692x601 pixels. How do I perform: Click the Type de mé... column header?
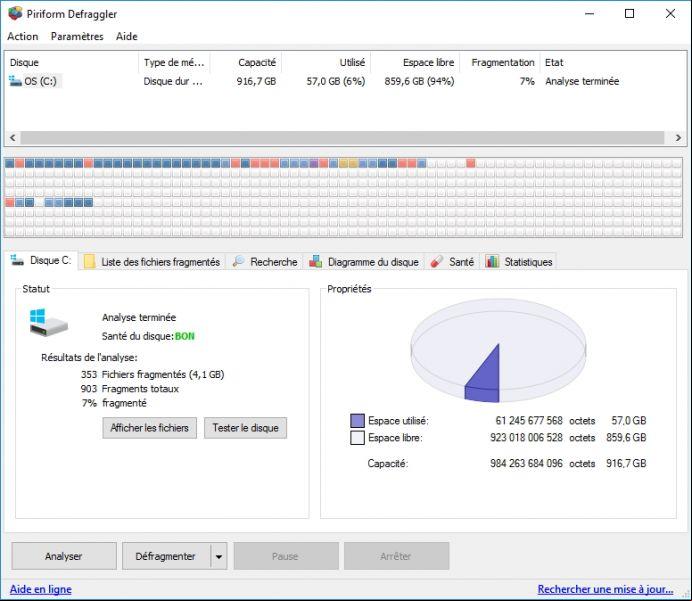tap(174, 62)
